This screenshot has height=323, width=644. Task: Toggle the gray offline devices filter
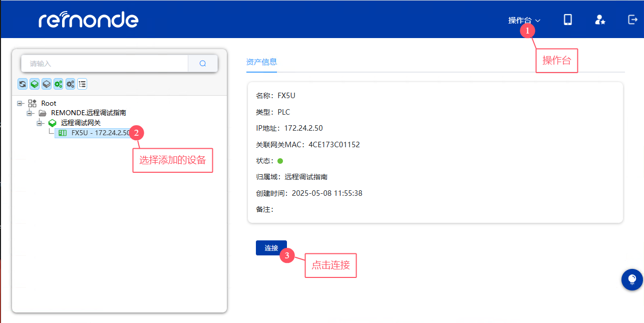(x=71, y=84)
